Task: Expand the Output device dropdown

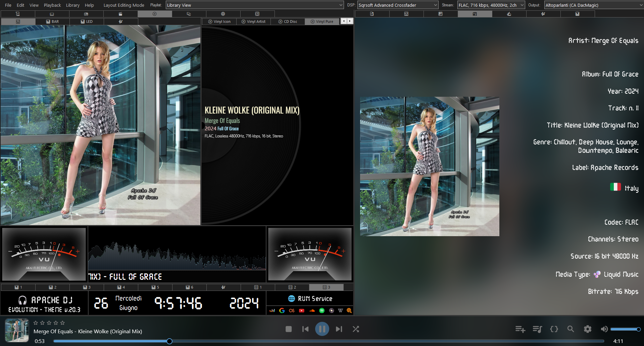Action: (x=593, y=5)
